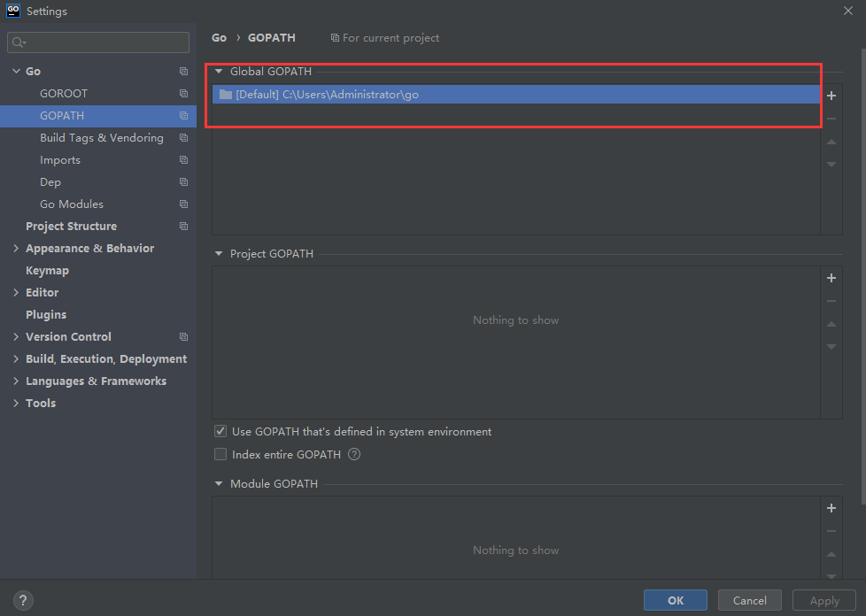The width and height of the screenshot is (866, 616).
Task: Collapse the Project GOPATH section
Action: click(x=219, y=254)
